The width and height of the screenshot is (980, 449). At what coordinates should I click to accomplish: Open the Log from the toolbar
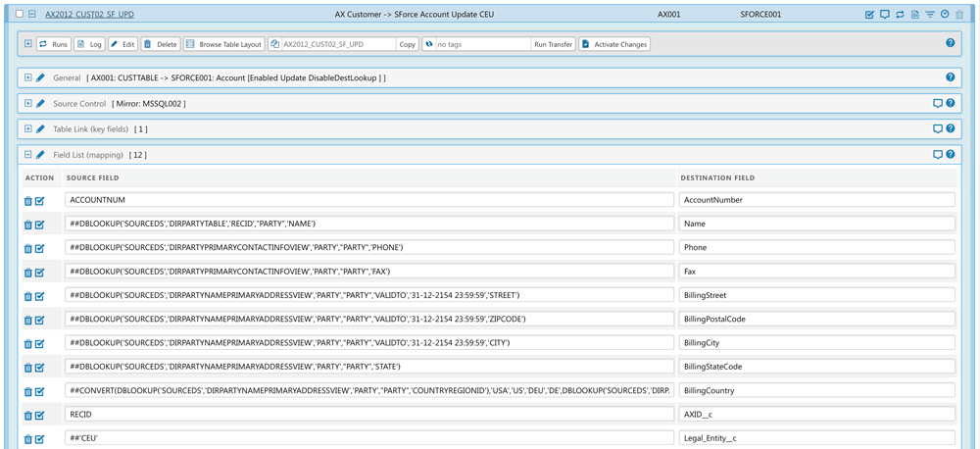89,44
